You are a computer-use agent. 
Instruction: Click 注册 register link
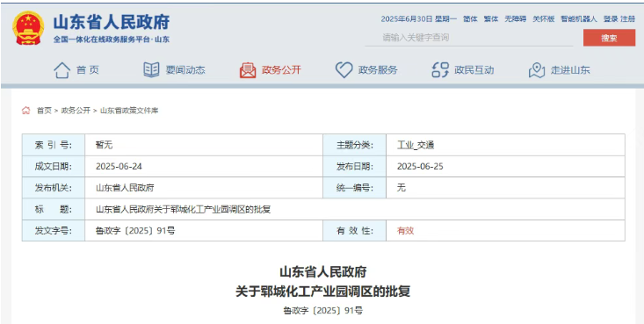(627, 19)
